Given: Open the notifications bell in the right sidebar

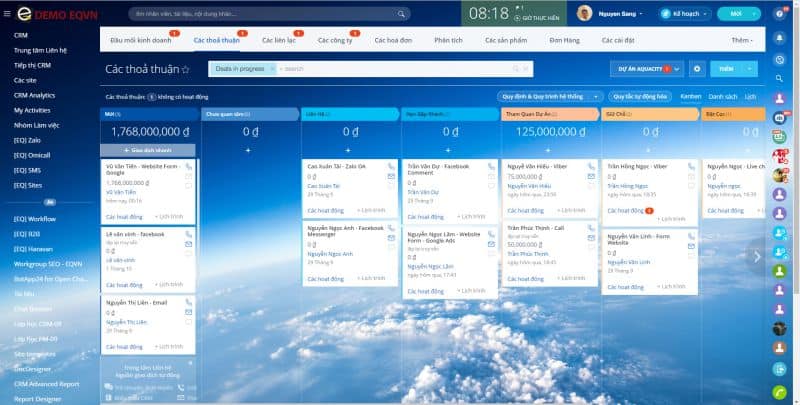Looking at the screenshot, I should (780, 37).
